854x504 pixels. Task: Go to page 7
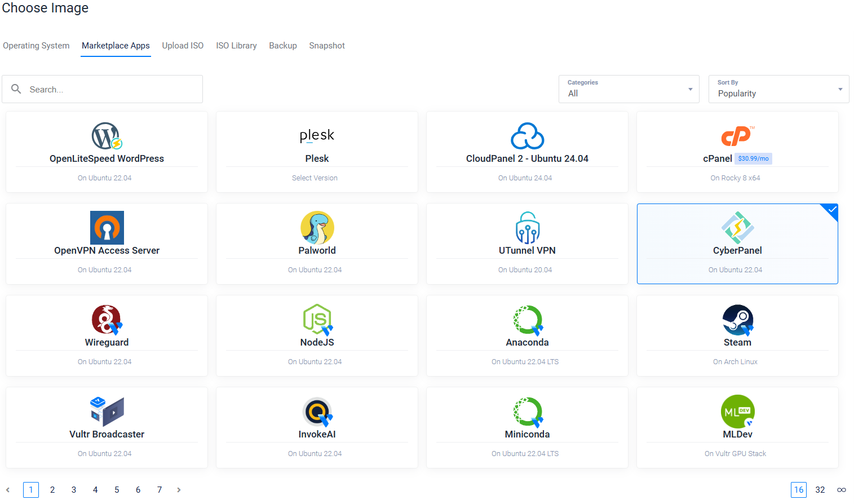coord(160,490)
